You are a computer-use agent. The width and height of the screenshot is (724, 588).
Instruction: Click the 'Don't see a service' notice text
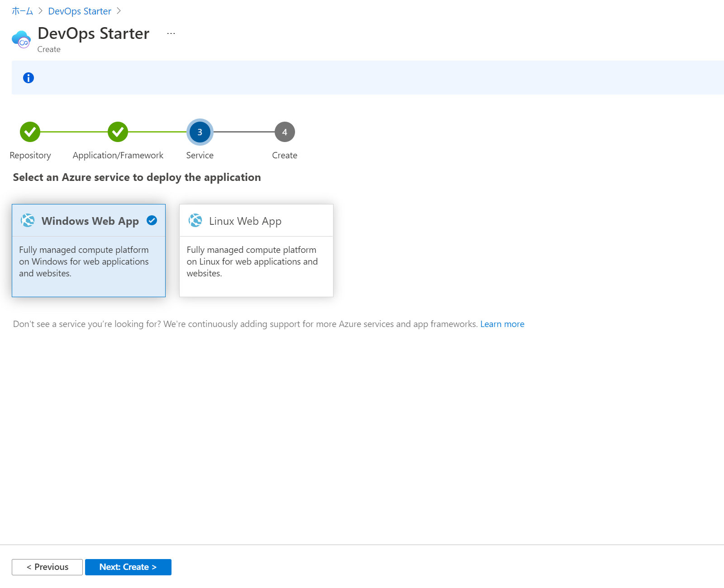click(245, 324)
